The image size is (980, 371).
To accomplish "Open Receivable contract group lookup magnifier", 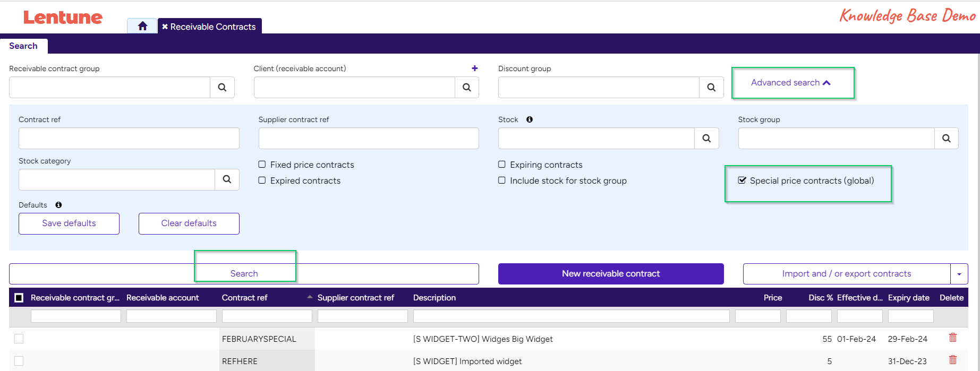I will point(222,88).
